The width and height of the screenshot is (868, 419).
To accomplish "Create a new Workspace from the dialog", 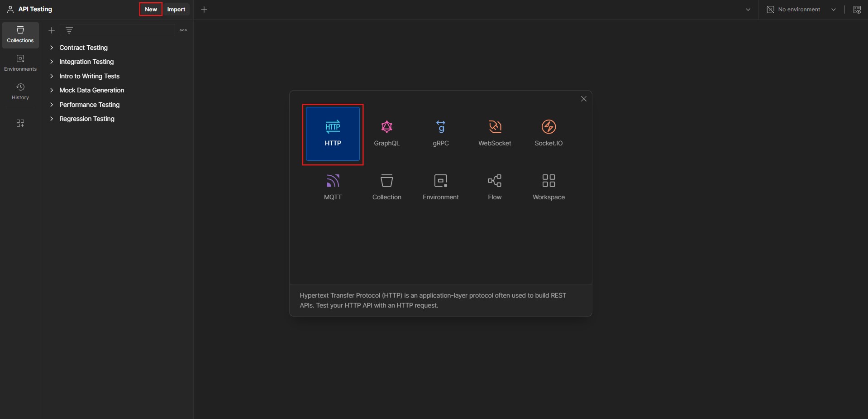I will click(x=548, y=188).
